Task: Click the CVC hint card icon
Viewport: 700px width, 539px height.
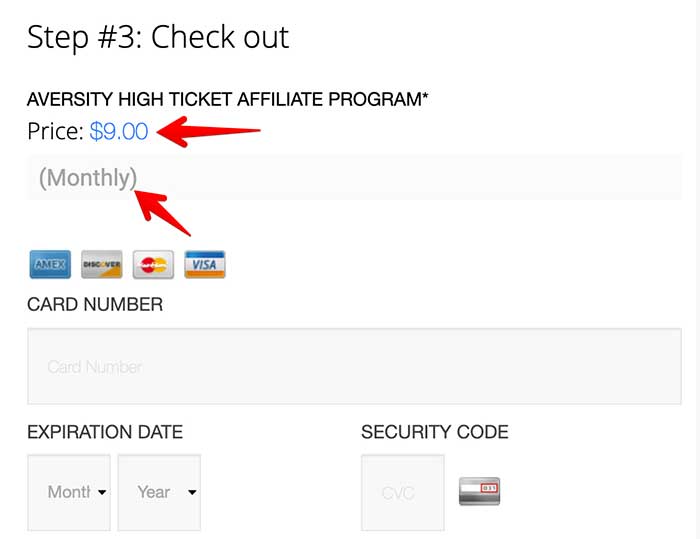Action: pyautogui.click(x=479, y=491)
